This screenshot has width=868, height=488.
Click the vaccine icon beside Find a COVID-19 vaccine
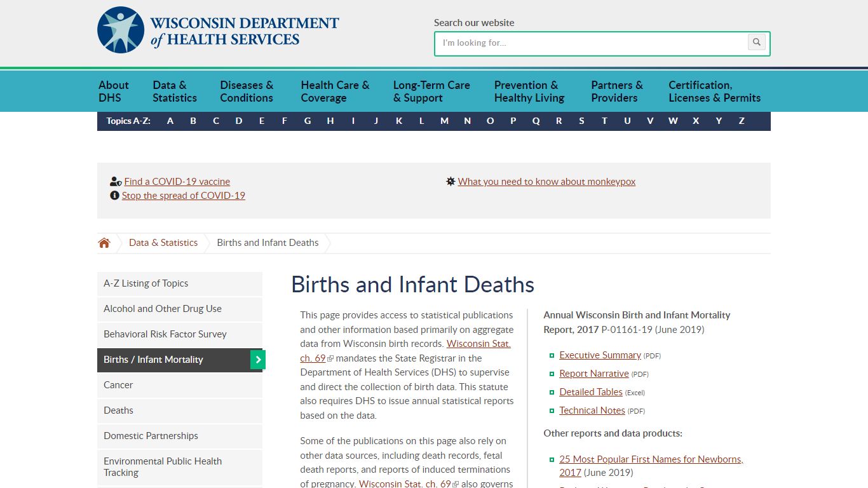pos(116,182)
